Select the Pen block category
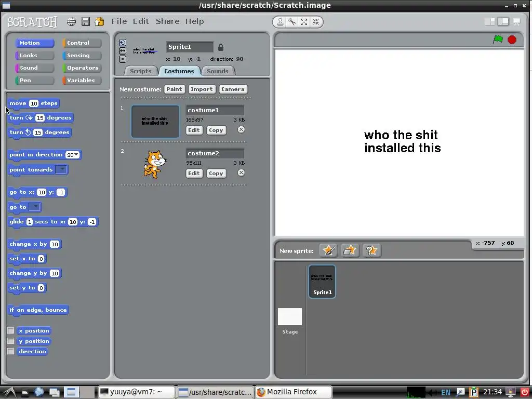Viewport: 532px width, 399px height. click(x=34, y=81)
